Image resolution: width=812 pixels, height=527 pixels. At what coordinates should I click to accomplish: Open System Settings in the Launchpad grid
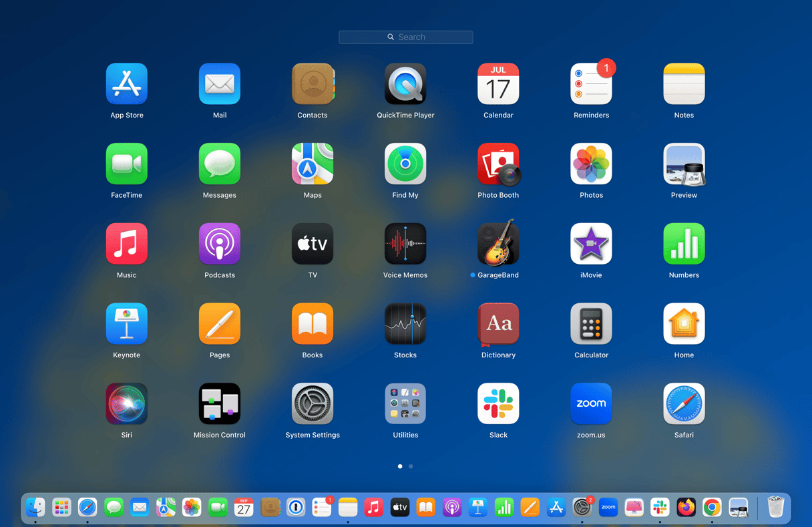(313, 403)
